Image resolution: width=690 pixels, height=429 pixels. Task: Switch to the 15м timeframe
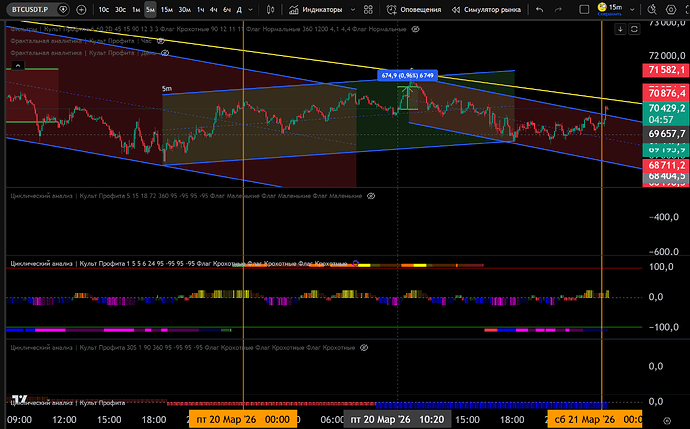tap(167, 9)
